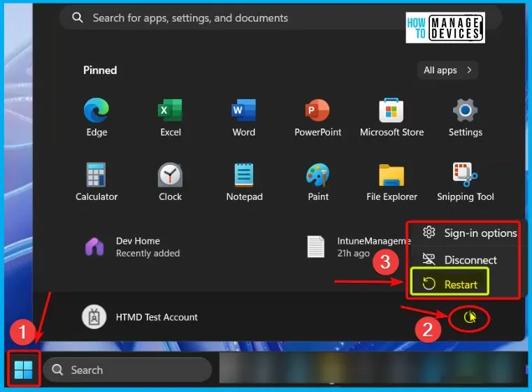Screen dimensions: 532x392
Task: Open the IntuneManagement recommended document
Action: [x=358, y=247]
